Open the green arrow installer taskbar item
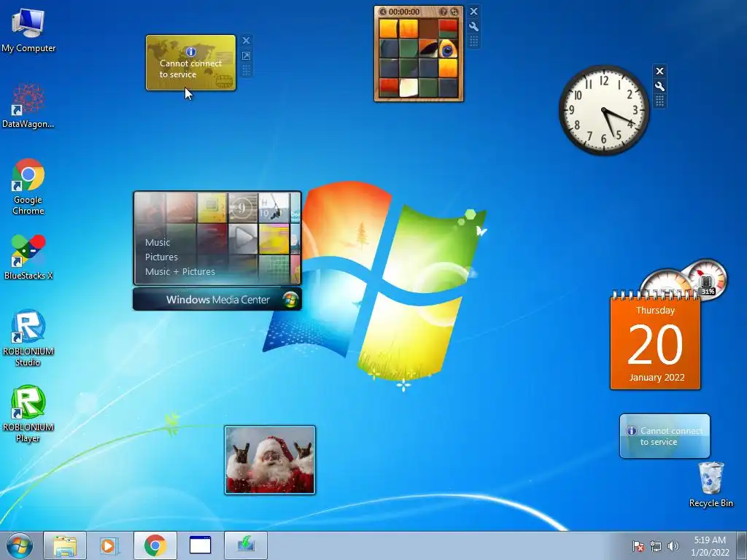747x560 pixels. 246,545
